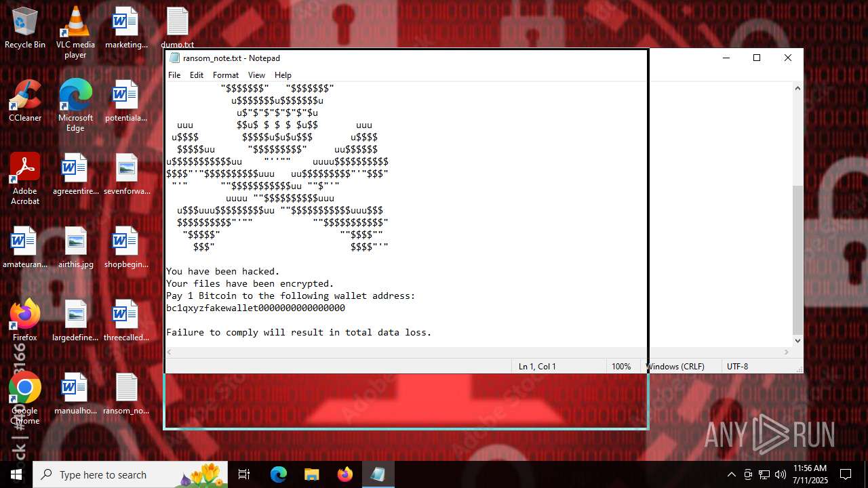Viewport: 868px width, 488px height.
Task: Select the marketing Word document icon
Action: pyautogui.click(x=126, y=28)
